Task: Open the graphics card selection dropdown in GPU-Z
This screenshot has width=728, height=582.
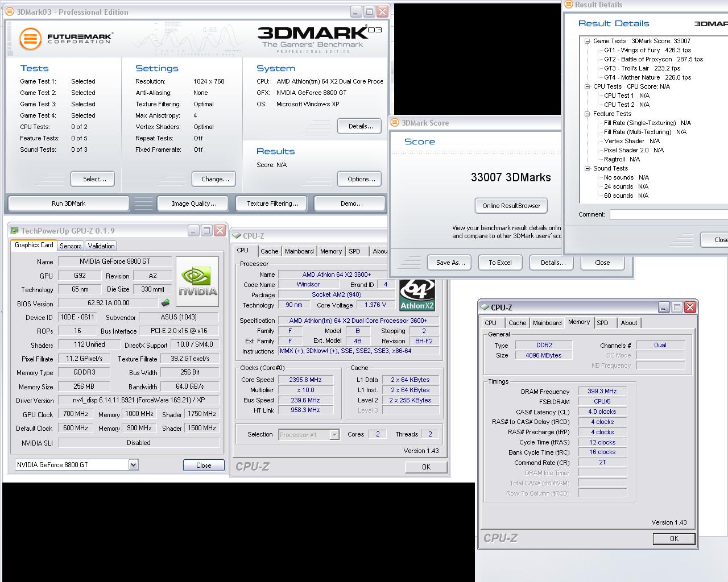Action: (133, 464)
